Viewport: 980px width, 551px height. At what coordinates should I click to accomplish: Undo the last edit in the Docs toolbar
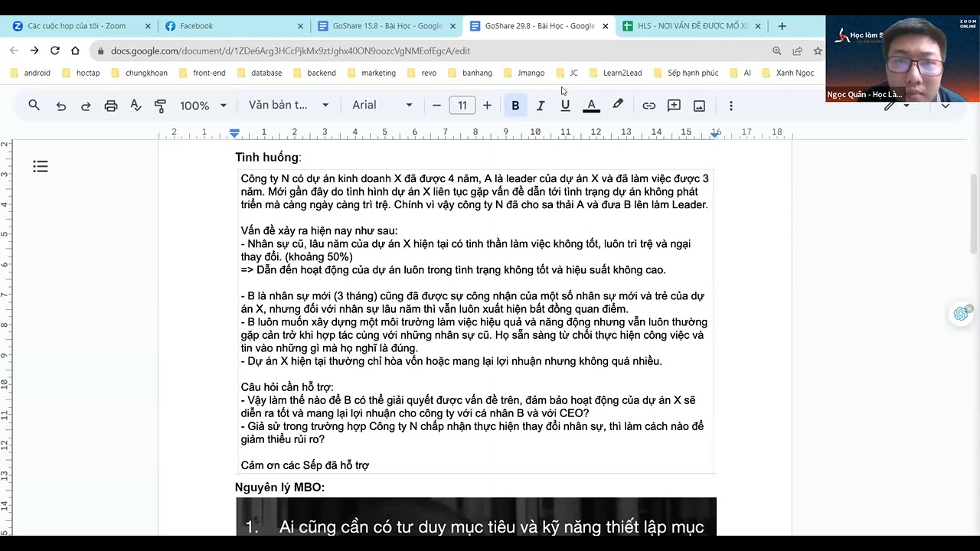tap(61, 106)
